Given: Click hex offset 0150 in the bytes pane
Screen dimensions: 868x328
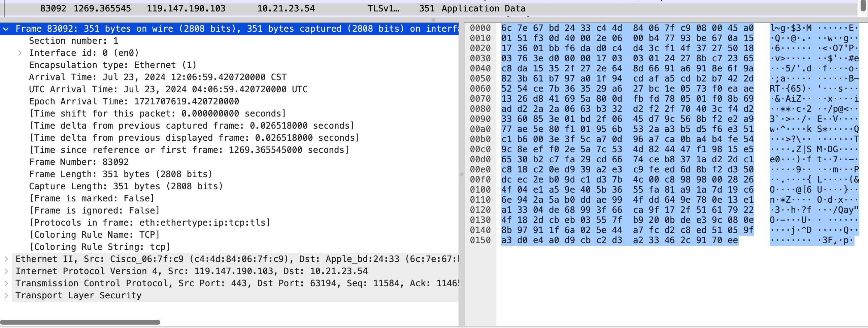Looking at the screenshot, I should pyautogui.click(x=480, y=240).
